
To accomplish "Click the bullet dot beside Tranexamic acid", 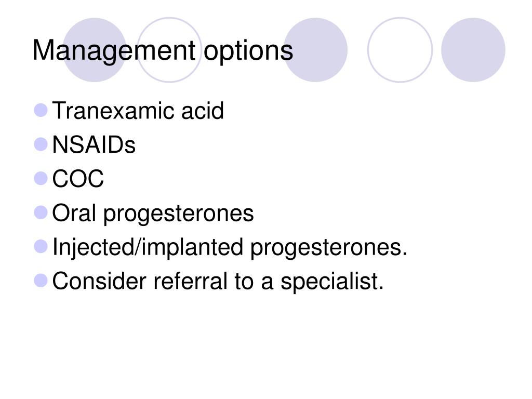I will click(41, 110).
